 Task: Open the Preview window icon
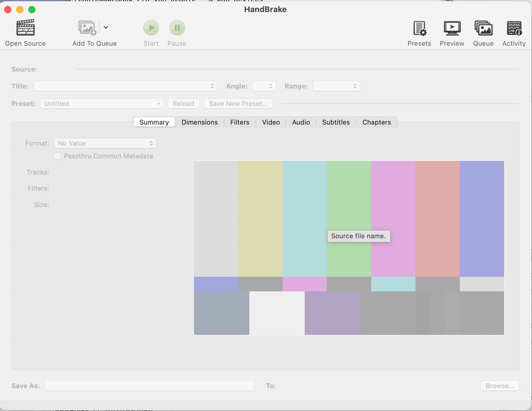[452, 28]
